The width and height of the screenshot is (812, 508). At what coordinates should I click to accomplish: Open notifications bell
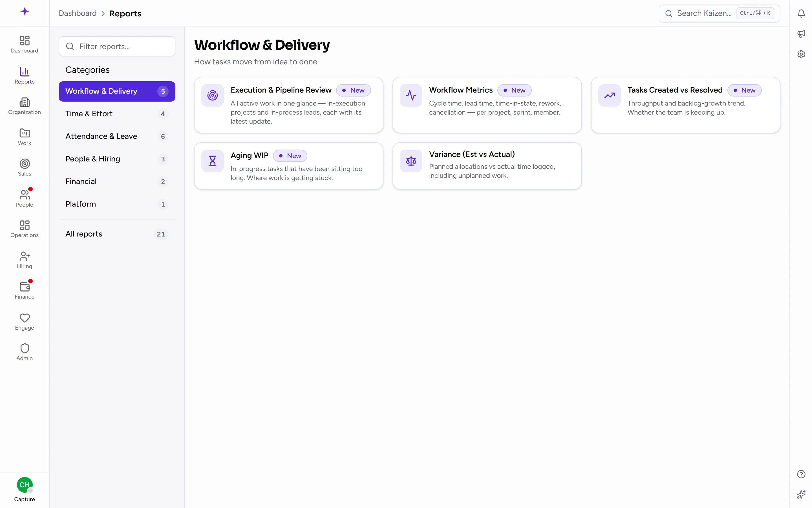[x=801, y=14]
